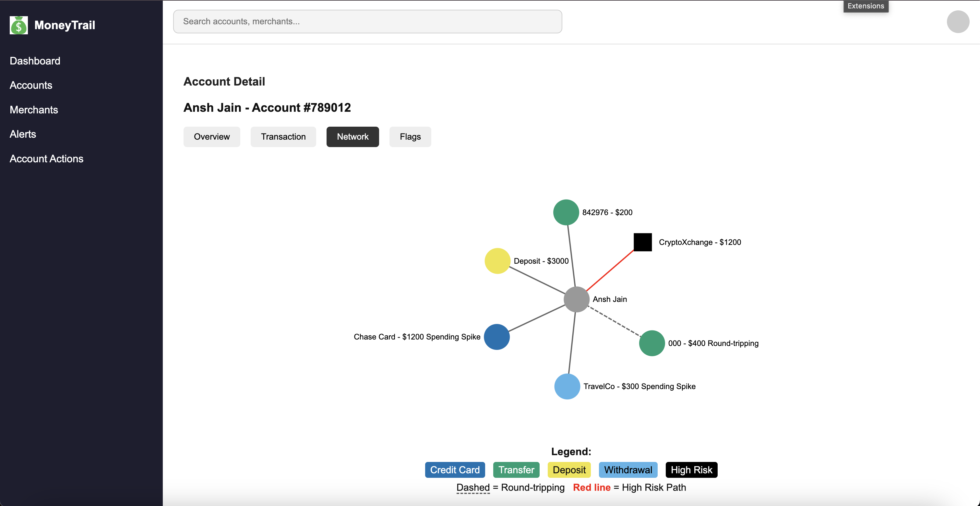This screenshot has height=506, width=980.
Task: Open the Transaction tab
Action: click(x=283, y=137)
